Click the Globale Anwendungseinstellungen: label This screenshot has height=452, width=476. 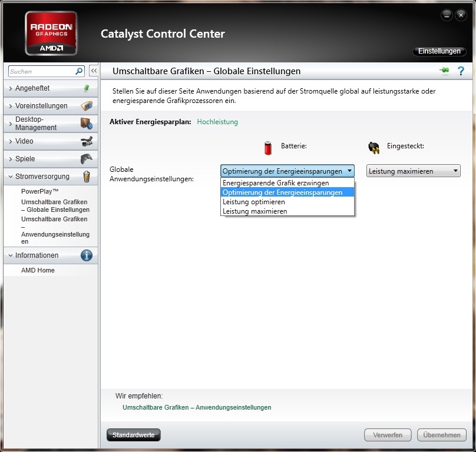coord(151,174)
